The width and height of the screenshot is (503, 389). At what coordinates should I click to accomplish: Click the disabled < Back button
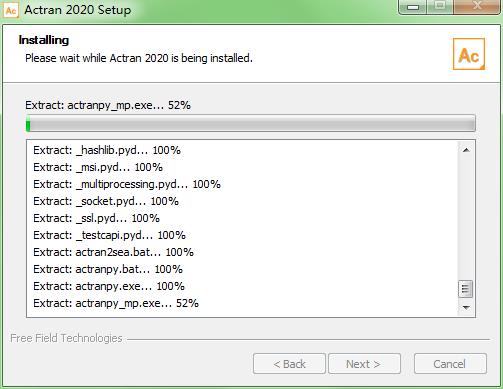[x=289, y=364]
